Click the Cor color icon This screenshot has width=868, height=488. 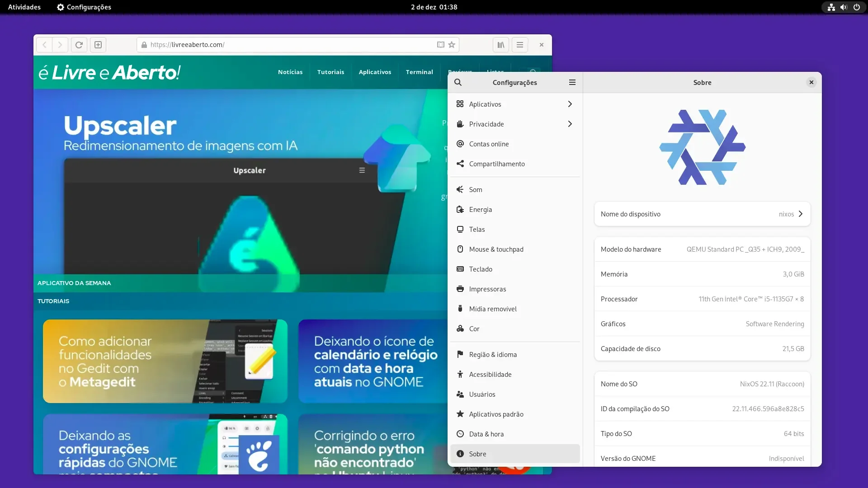pos(460,328)
